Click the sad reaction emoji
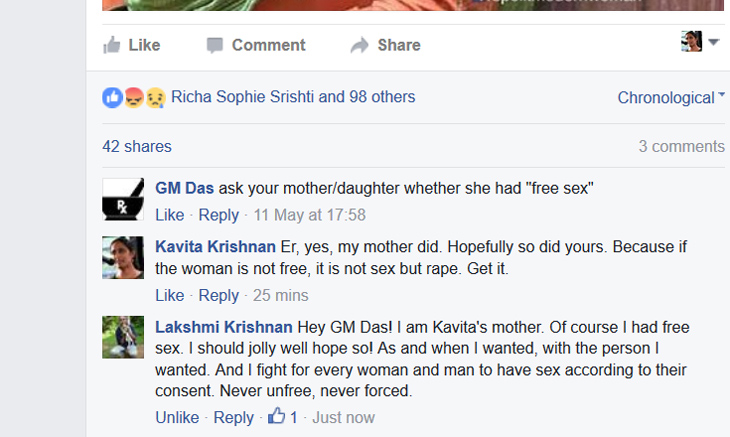Image resolution: width=730 pixels, height=437 pixels. click(x=155, y=98)
